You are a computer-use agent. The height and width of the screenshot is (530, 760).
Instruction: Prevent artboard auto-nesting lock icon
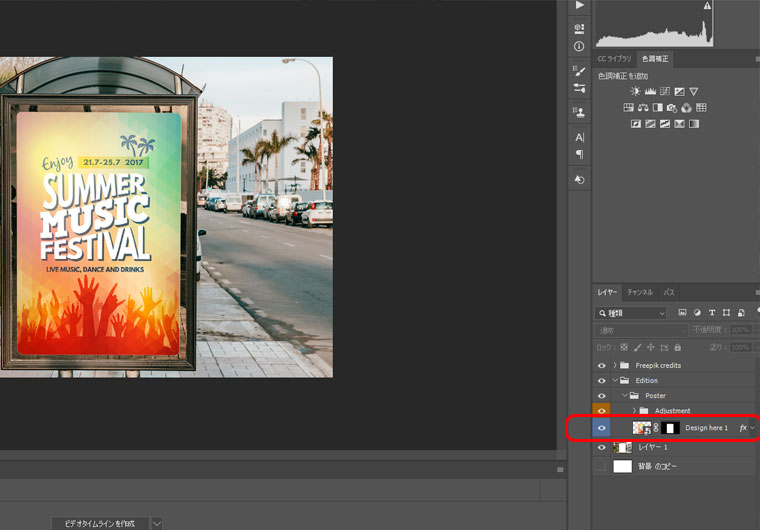point(664,347)
